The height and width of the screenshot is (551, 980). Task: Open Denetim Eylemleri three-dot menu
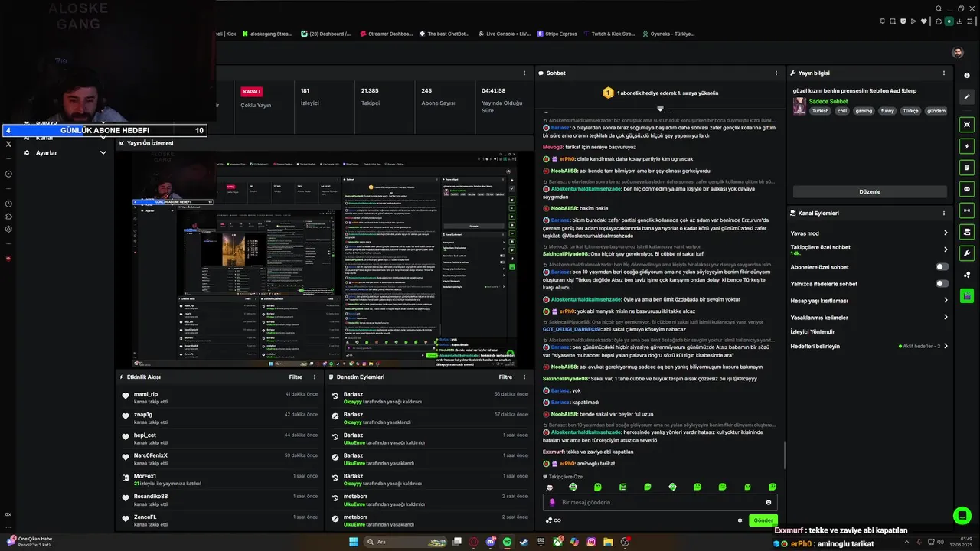pos(524,377)
